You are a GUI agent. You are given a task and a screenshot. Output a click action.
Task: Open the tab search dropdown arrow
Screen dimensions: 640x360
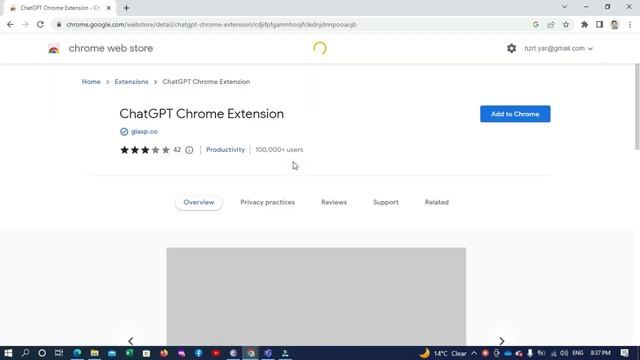564,7
